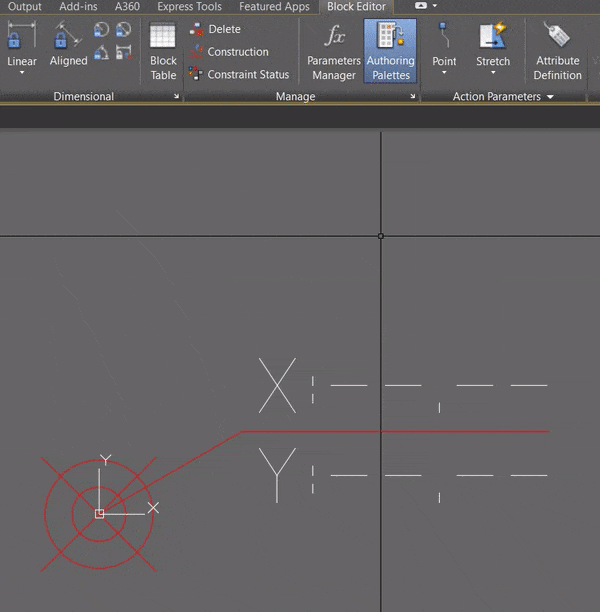The width and height of the screenshot is (600, 612).
Task: Open the Stretch dropdown arrow
Action: pos(493,73)
